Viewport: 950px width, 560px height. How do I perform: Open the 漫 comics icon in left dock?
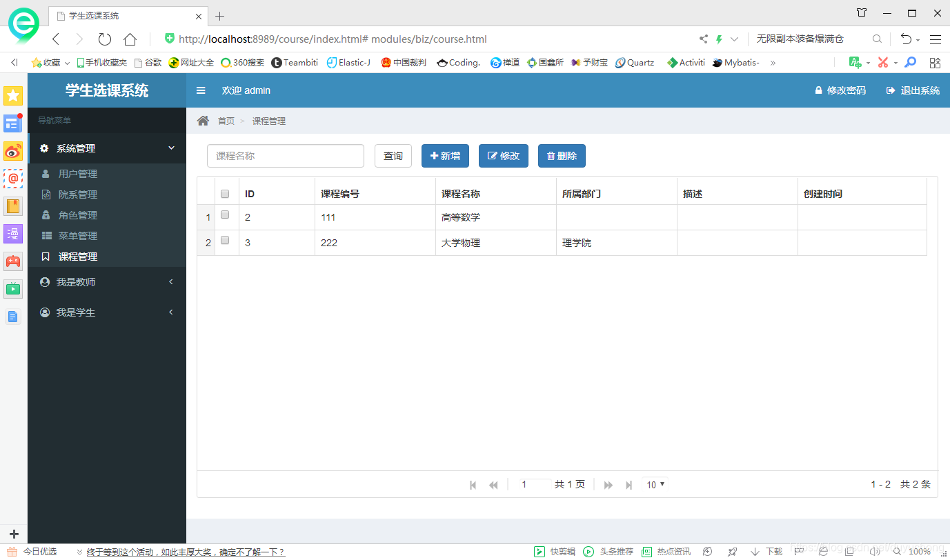click(x=13, y=234)
